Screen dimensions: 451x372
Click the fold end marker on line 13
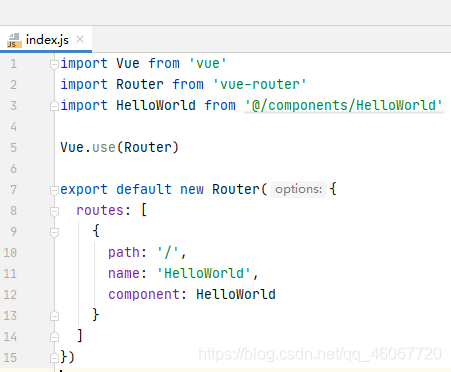[54, 316]
